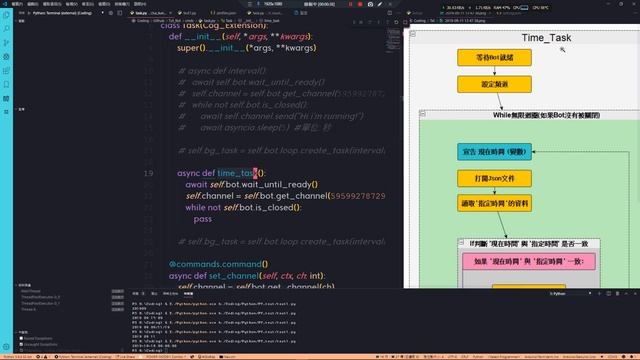Open the Help menu at menu bar end
The height and width of the screenshot is (360, 640).
tap(140, 4)
